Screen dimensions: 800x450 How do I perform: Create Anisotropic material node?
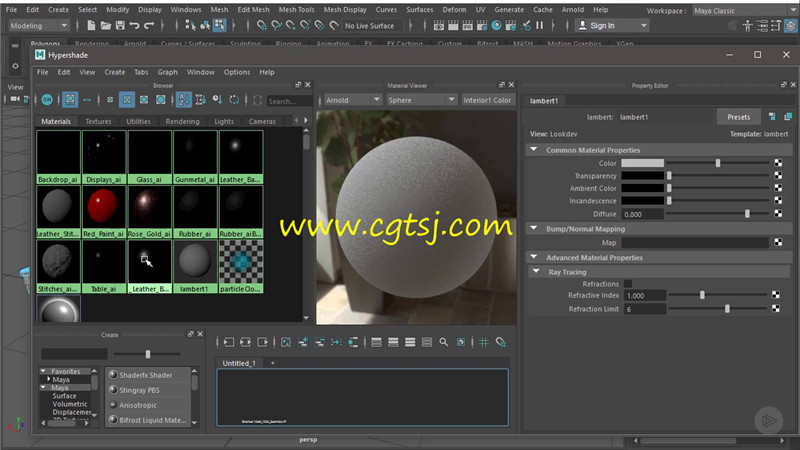(x=138, y=405)
